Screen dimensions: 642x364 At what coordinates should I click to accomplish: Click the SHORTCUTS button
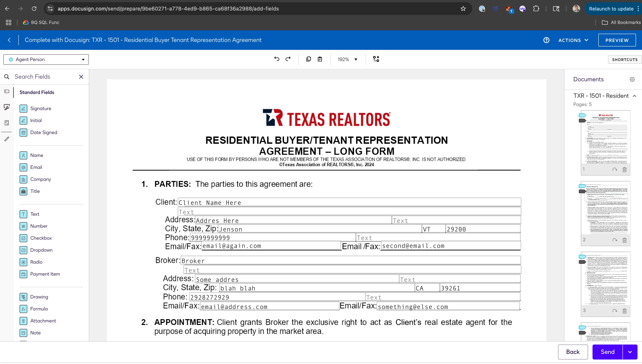pos(625,60)
